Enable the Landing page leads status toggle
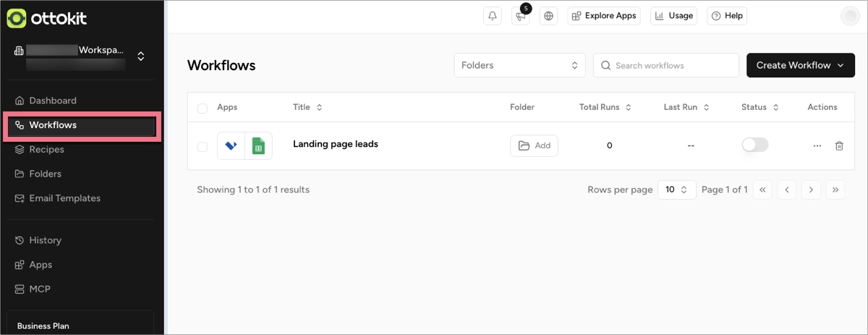The width and height of the screenshot is (868, 335). click(755, 145)
